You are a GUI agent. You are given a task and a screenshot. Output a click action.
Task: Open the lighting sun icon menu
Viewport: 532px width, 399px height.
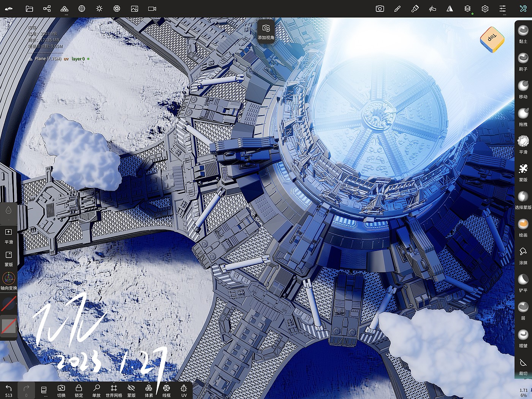click(x=99, y=9)
